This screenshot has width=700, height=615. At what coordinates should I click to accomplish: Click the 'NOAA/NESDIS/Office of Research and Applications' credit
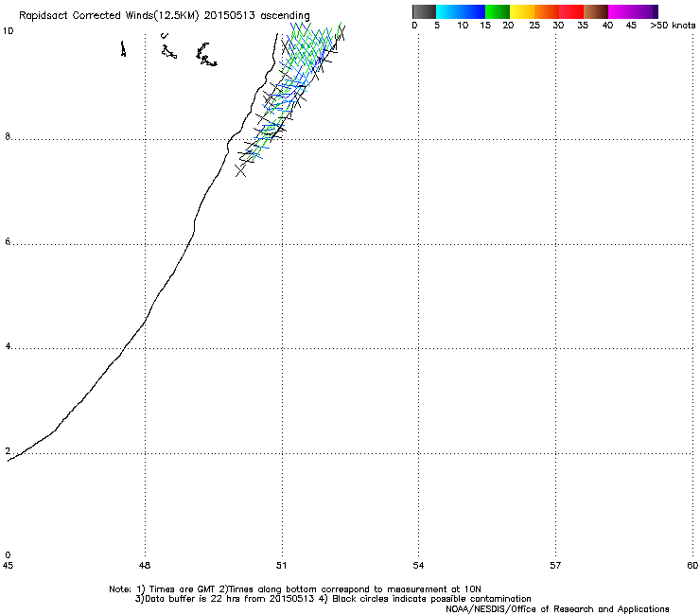coord(557,609)
